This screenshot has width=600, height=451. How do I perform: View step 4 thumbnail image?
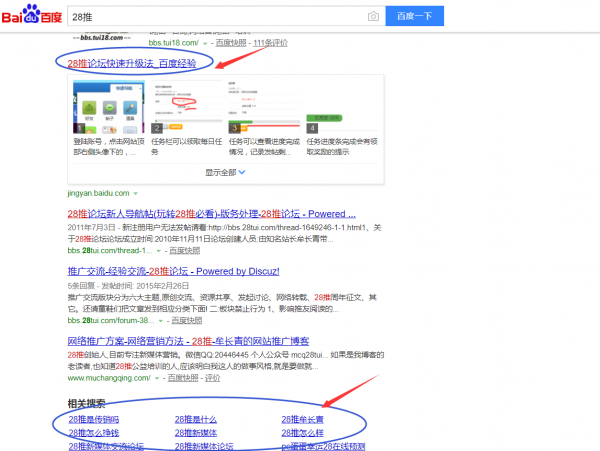[x=342, y=107]
